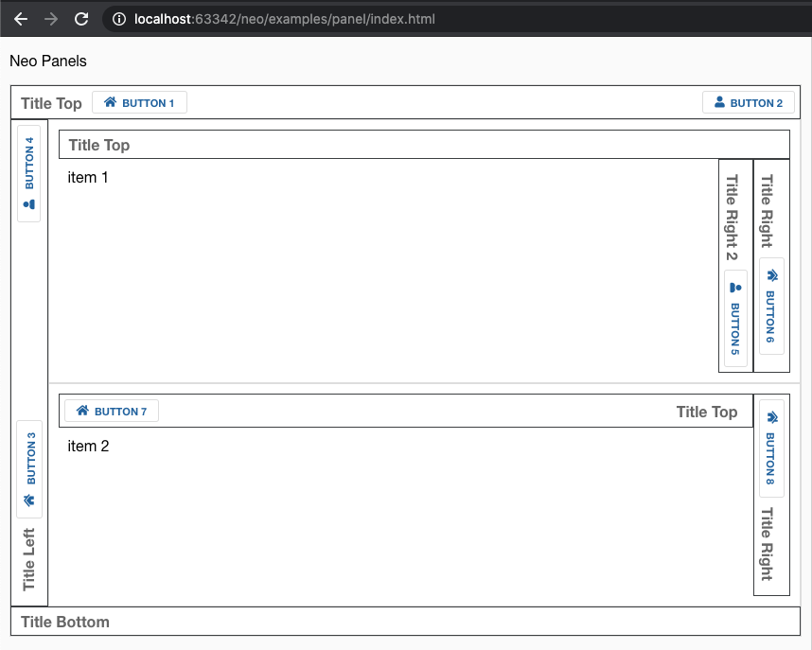Click Button 7 with home icon
This screenshot has height=650, width=812.
coord(112,411)
